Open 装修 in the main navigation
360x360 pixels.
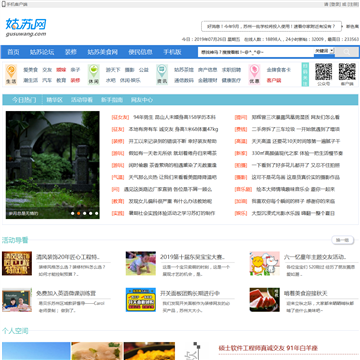[x=71, y=52]
